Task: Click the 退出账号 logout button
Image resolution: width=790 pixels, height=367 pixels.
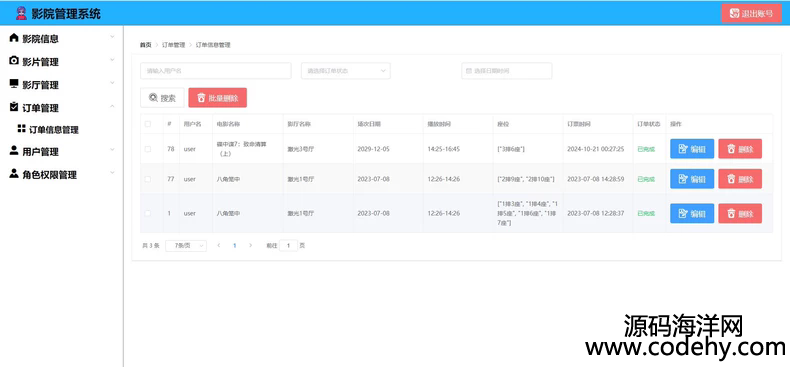Action: click(x=751, y=14)
